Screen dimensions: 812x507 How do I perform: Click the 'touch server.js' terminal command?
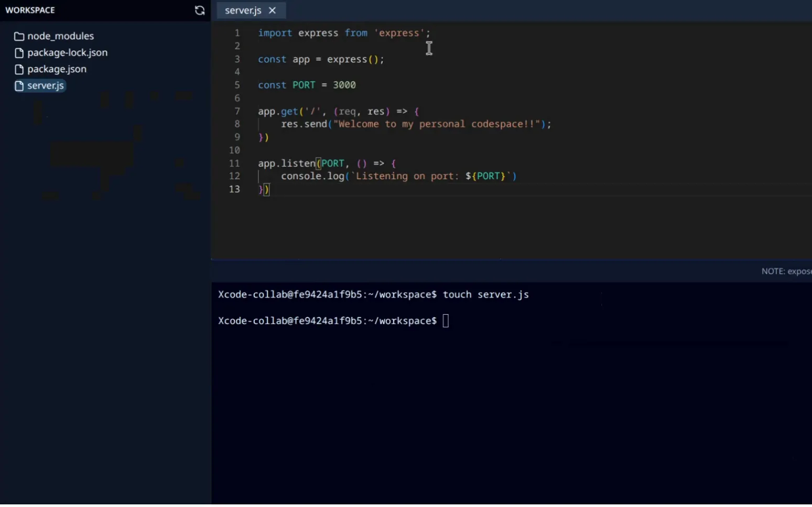(x=486, y=294)
